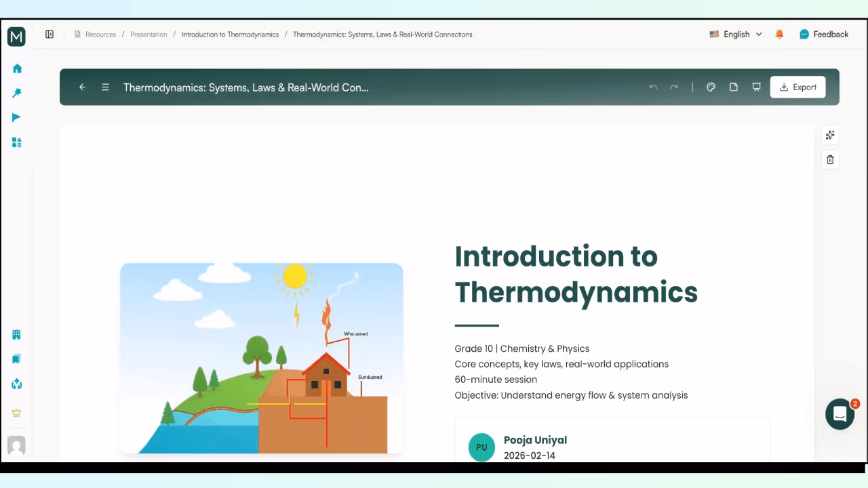
Task: Open the Presentation breadcrumb item
Action: pyautogui.click(x=149, y=34)
